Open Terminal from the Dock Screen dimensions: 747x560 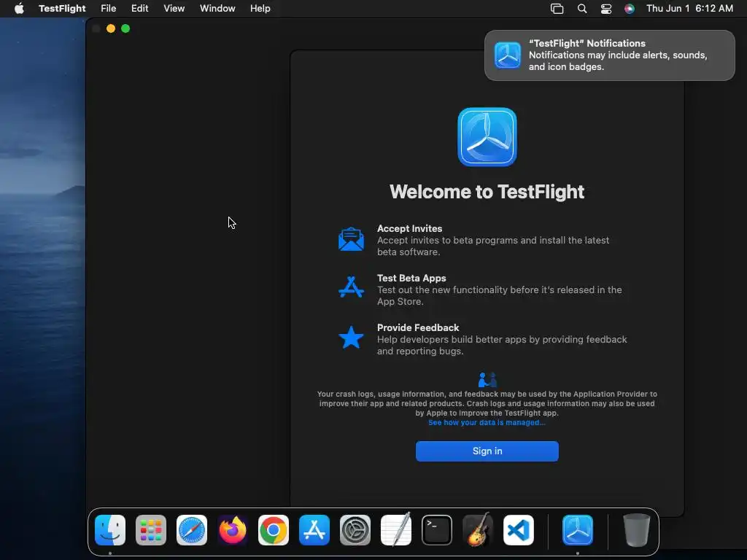coord(437,530)
